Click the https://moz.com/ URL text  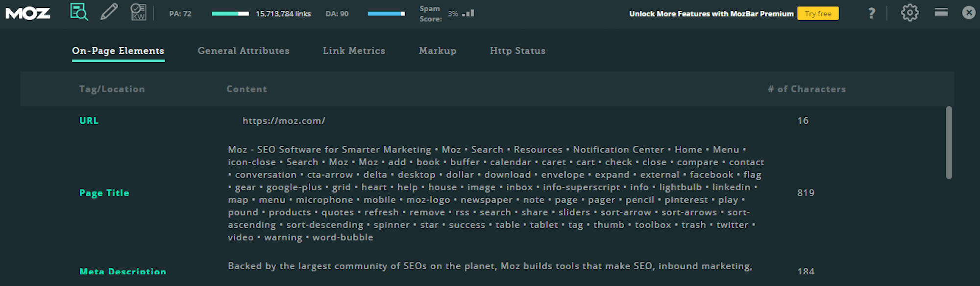pyautogui.click(x=284, y=121)
